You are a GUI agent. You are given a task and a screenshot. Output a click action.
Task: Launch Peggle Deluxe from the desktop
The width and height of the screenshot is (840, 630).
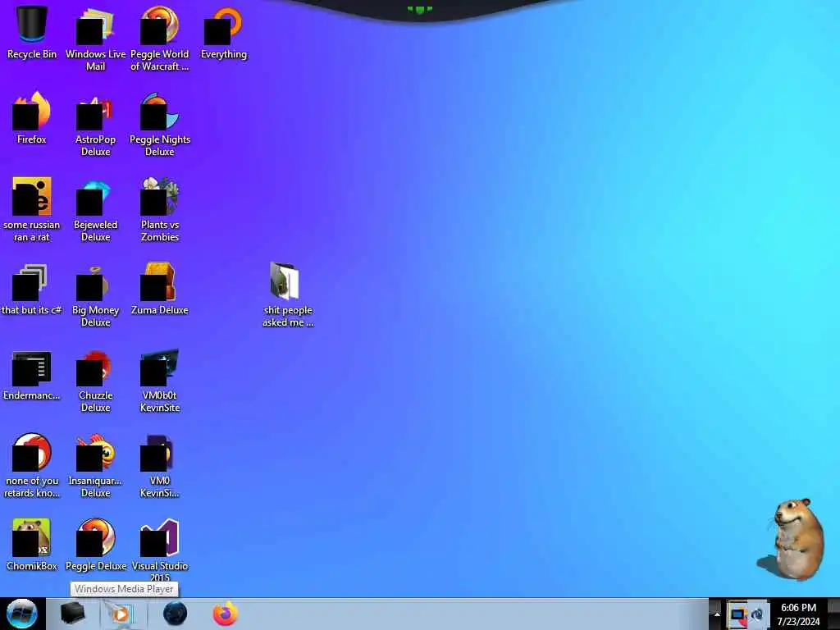pyautogui.click(x=95, y=545)
